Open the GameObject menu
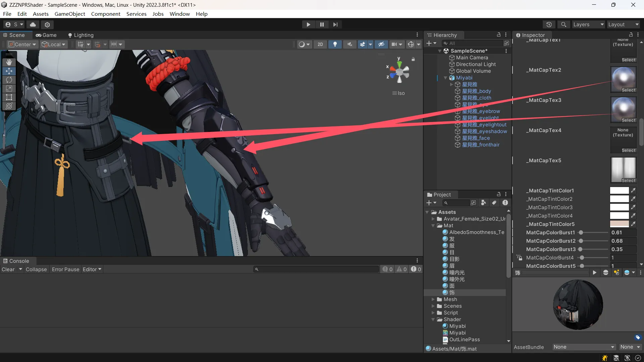Viewport: 644px width, 362px height. coord(70,14)
